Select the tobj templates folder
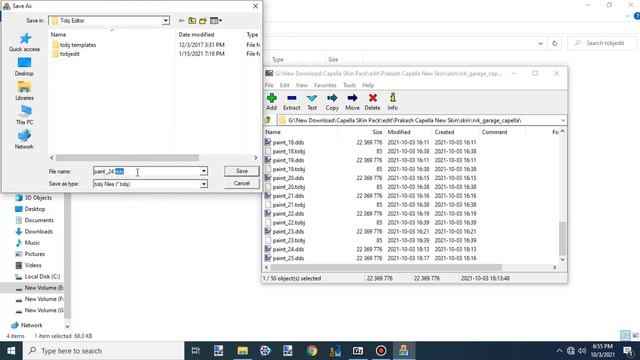640x360 pixels. (x=74, y=45)
